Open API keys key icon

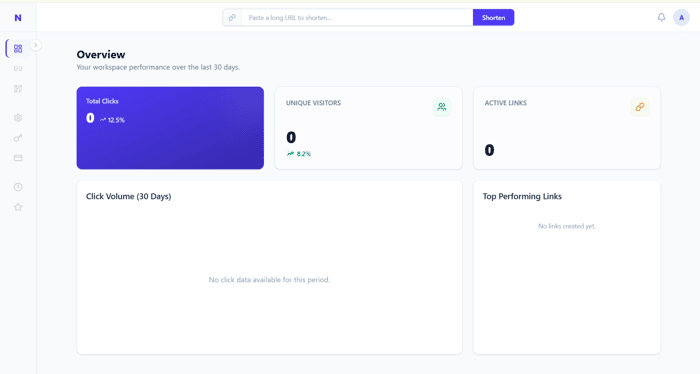[18, 138]
